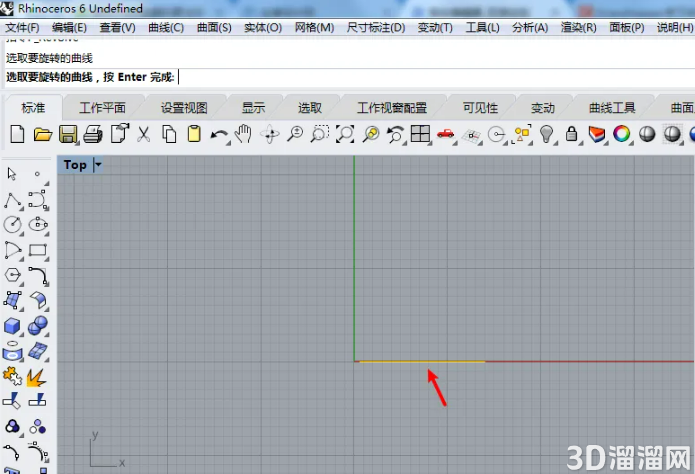Image resolution: width=695 pixels, height=474 pixels.
Task: Switch to the 工作平面 toolbar tab
Action: [102, 107]
